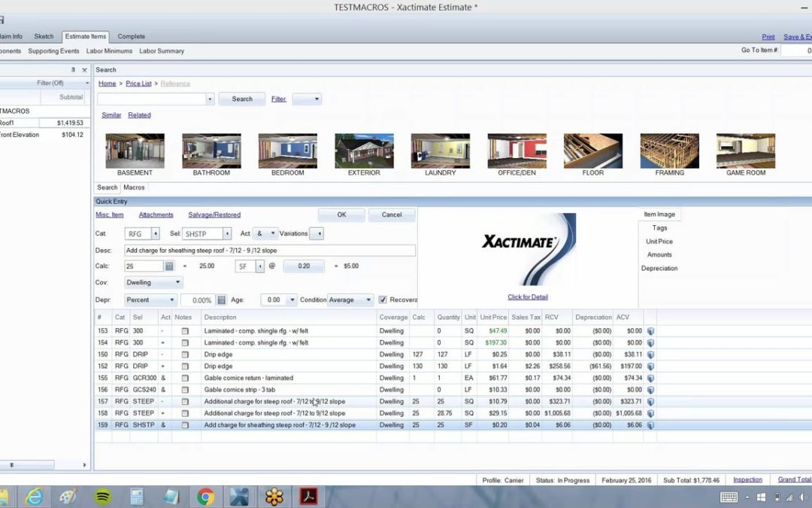This screenshot has width=812, height=508.
Task: Open Spotify from the taskbar
Action: (103, 497)
